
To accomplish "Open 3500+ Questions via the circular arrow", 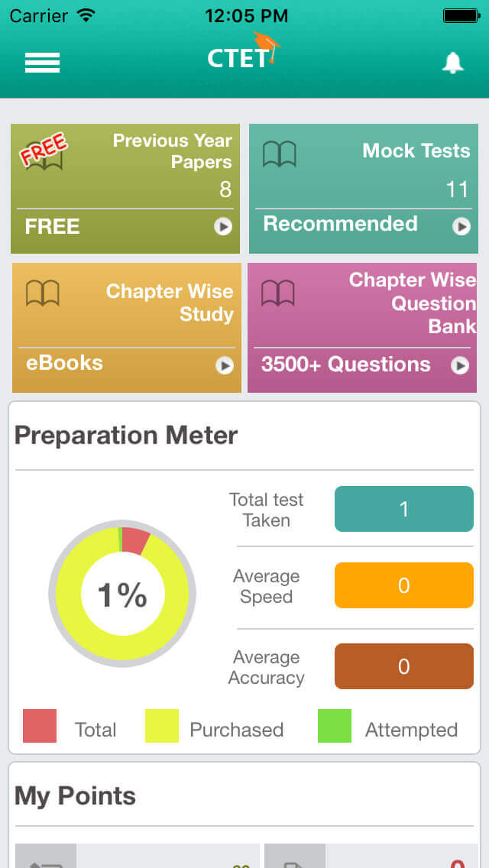I will point(461,366).
